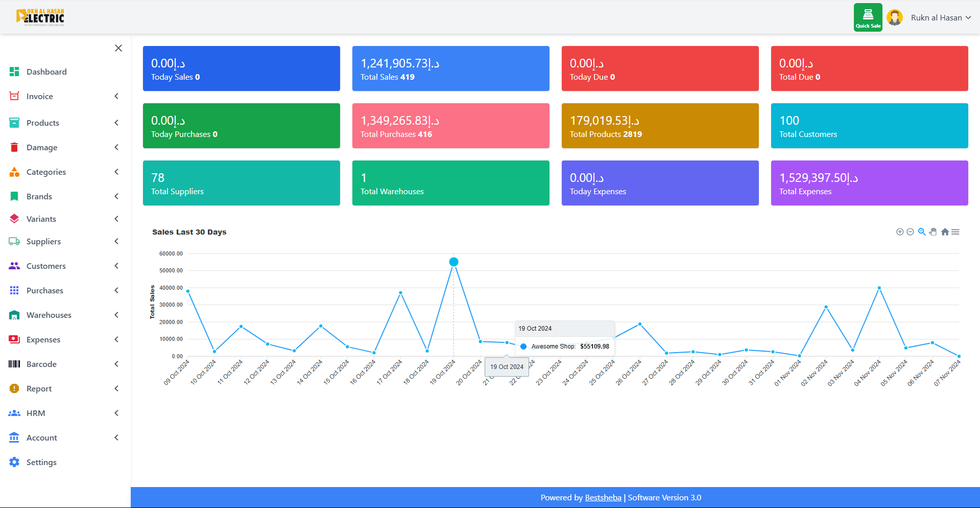This screenshot has width=980, height=508.
Task: Follow the Bestsheba footer link
Action: (603, 498)
